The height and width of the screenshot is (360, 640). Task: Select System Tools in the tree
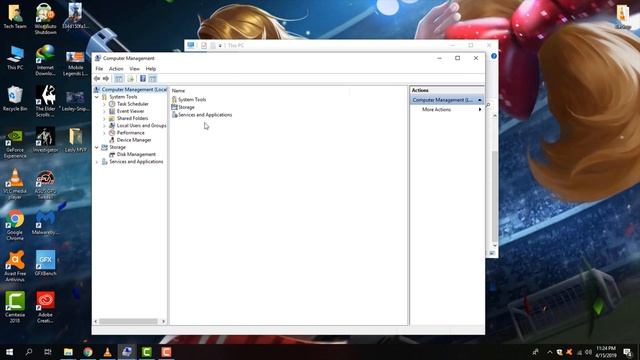(x=123, y=97)
